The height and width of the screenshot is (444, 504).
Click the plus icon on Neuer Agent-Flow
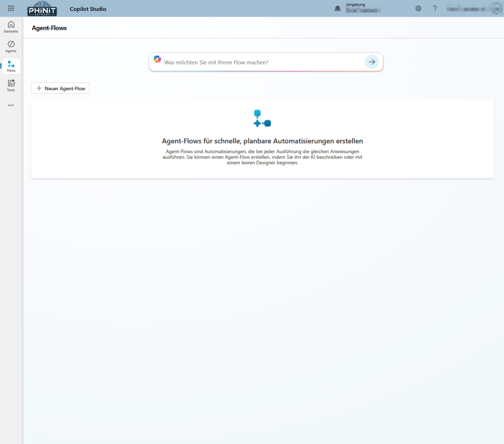[x=39, y=89]
